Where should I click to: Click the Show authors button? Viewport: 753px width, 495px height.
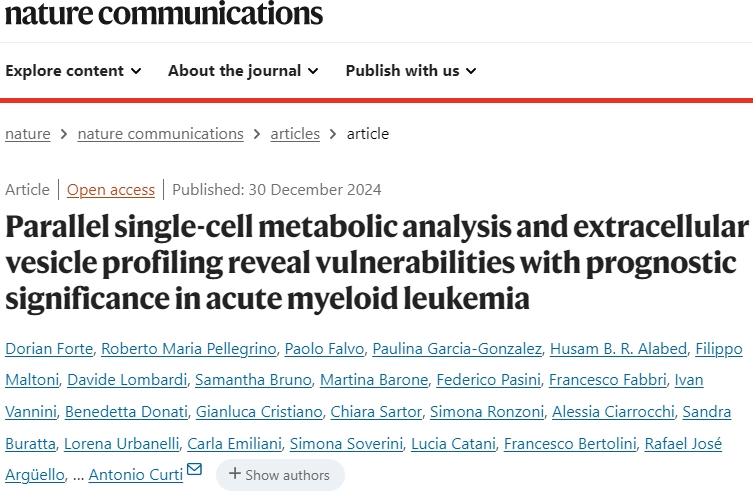coord(279,474)
